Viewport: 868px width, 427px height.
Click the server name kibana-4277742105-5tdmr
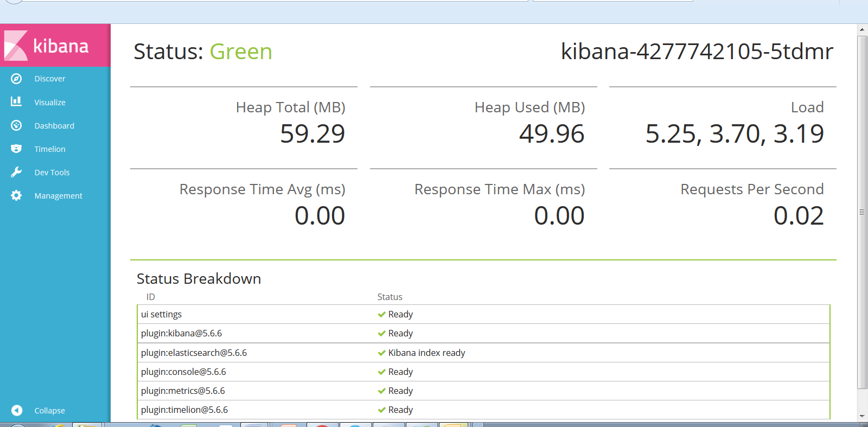pos(697,52)
